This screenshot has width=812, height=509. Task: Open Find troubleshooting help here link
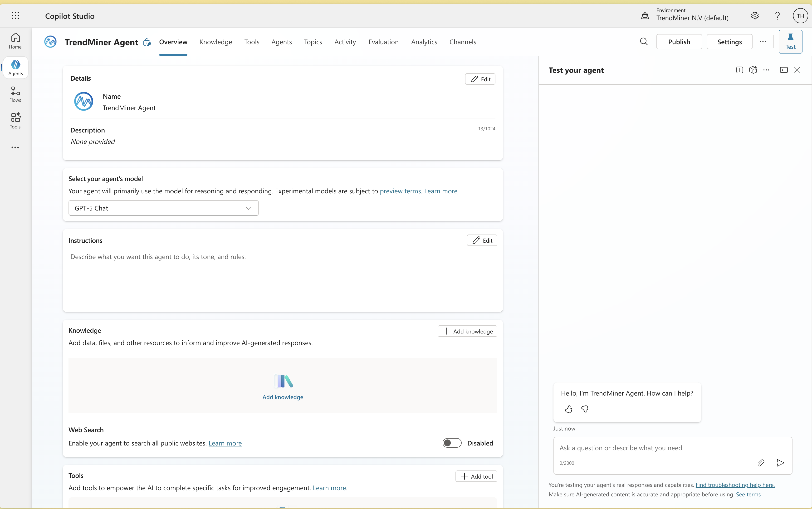click(x=735, y=485)
